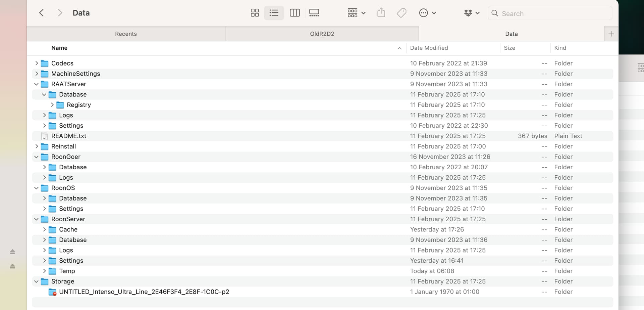
Task: Click 'Yesterday at 16:41' date cell
Action: (437, 261)
